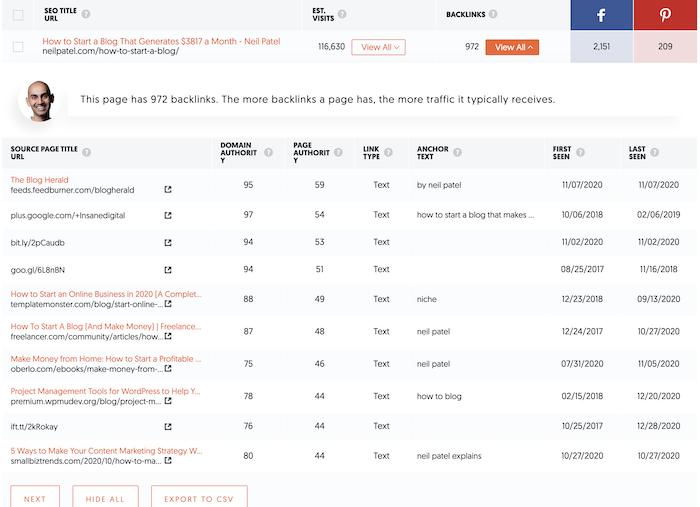Click domain authority value 97
Image resolution: width=700 pixels, height=507 pixels.
248,215
